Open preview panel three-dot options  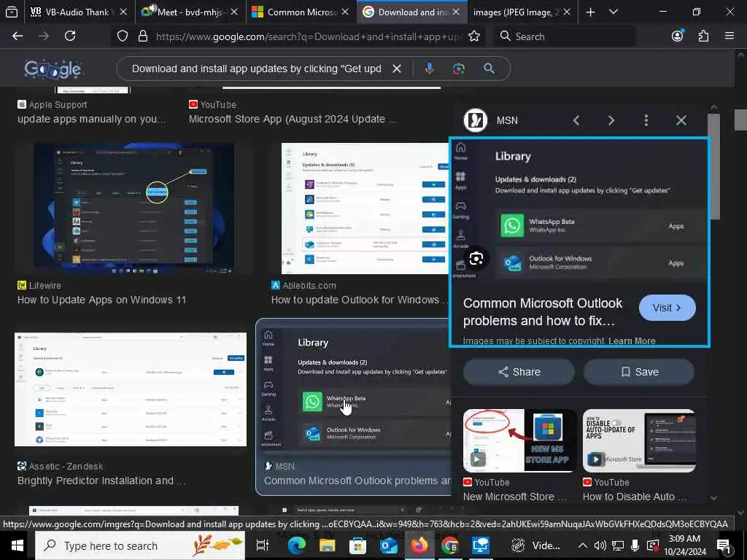tap(646, 120)
